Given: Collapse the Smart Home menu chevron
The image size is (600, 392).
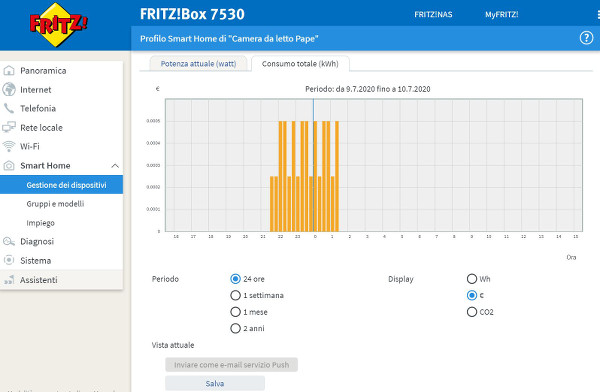Looking at the screenshot, I should (115, 166).
